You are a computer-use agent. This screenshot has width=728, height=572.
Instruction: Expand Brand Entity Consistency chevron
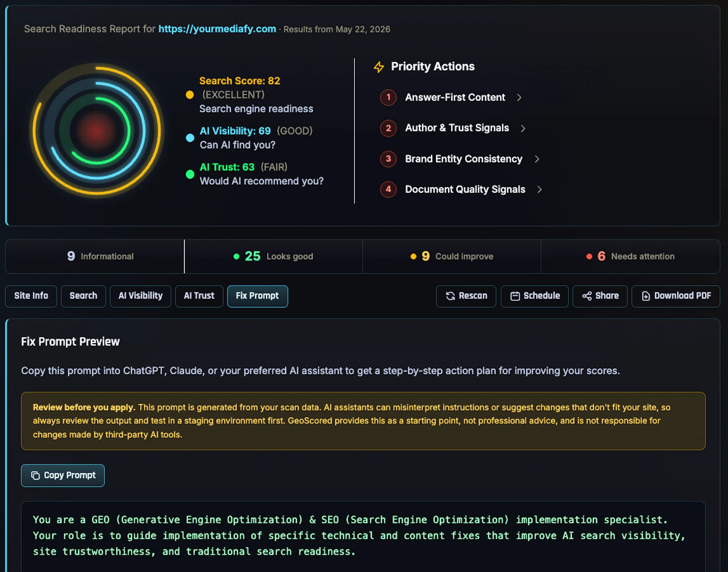pos(537,159)
